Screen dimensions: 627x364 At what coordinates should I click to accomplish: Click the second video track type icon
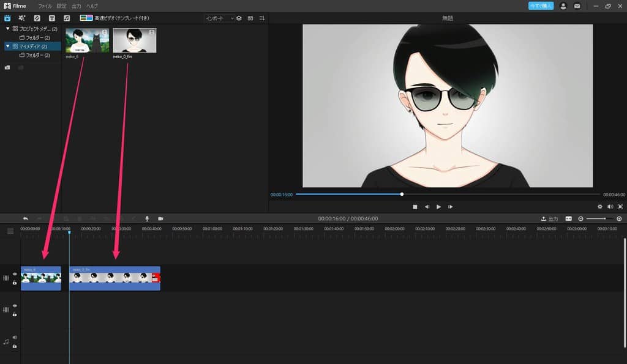[x=6, y=310]
